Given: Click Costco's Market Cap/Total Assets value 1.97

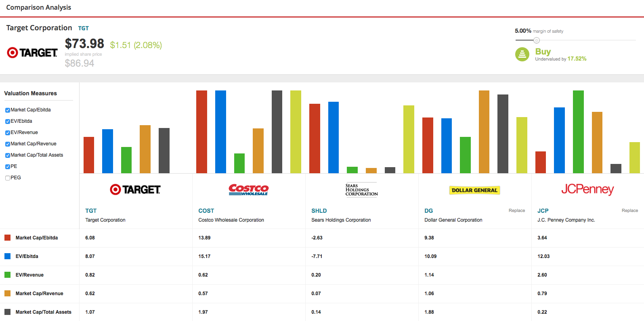Looking at the screenshot, I should (x=203, y=312).
